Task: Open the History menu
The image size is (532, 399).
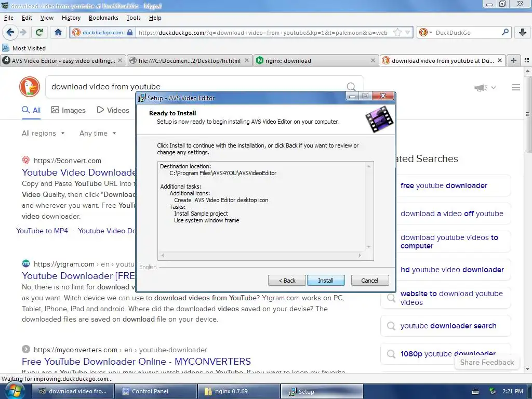Action: pyautogui.click(x=71, y=18)
